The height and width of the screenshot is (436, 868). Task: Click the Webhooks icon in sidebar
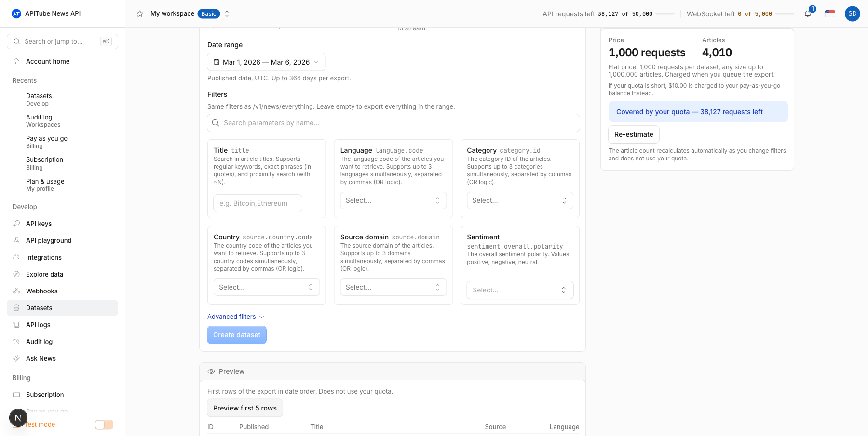click(16, 291)
